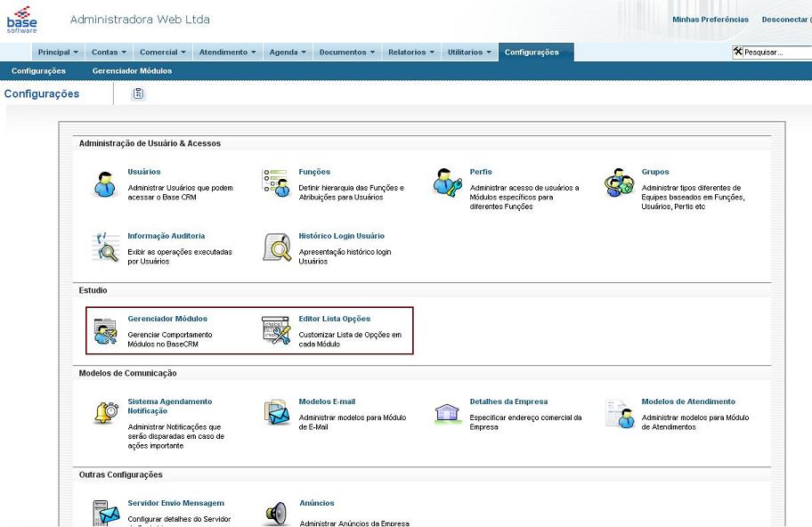Click the Pesquisar search field
The width and height of the screenshot is (812, 527).
(x=775, y=53)
